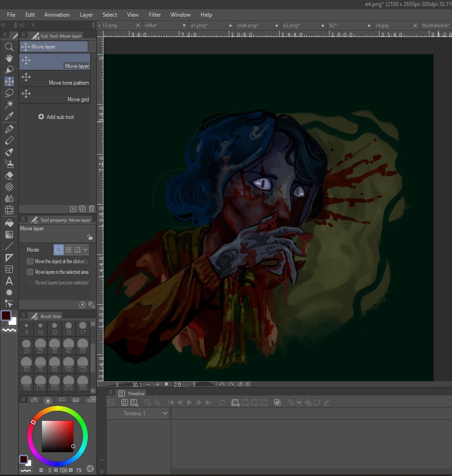Open the Animation menu
This screenshot has height=476, width=452.
pos(57,15)
